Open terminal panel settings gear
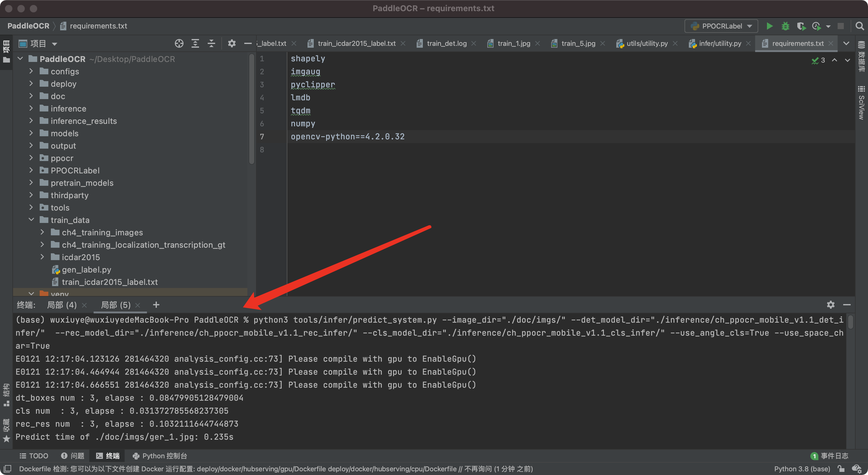 [x=830, y=305]
